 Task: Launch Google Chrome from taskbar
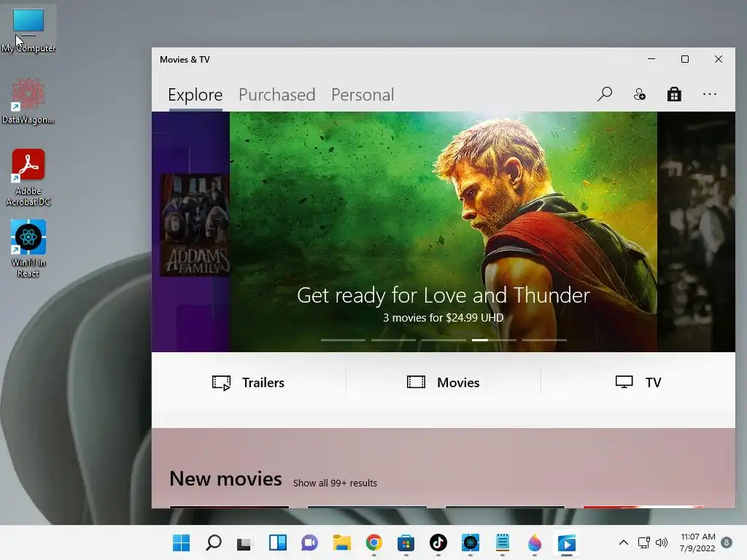click(374, 542)
